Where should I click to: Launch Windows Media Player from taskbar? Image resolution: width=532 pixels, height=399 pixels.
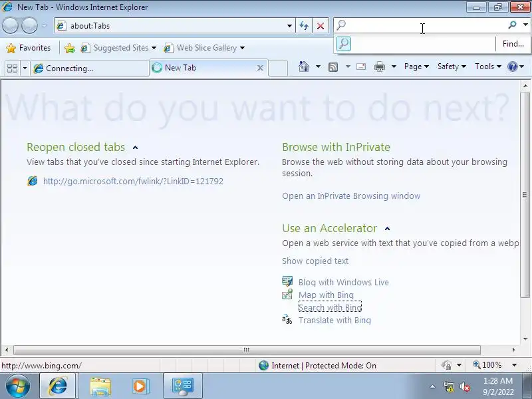[x=140, y=386]
